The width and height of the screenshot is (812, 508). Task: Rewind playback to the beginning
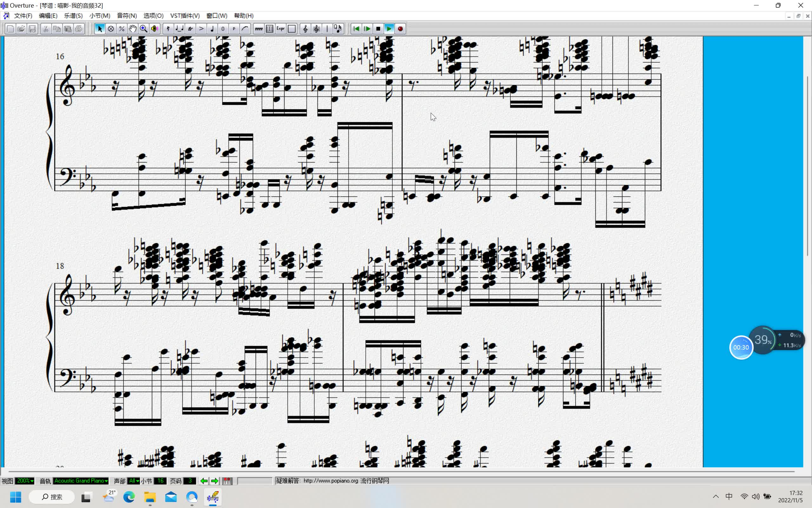356,29
